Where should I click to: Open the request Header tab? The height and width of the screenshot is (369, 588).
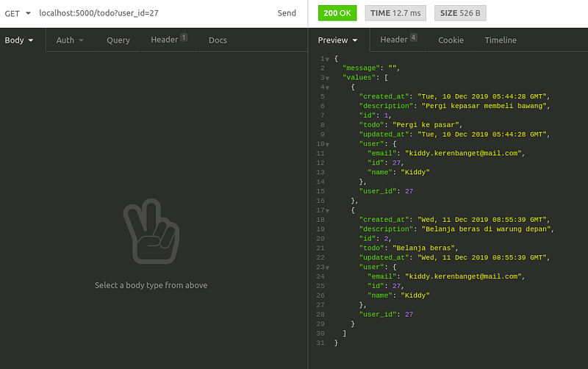click(x=169, y=40)
